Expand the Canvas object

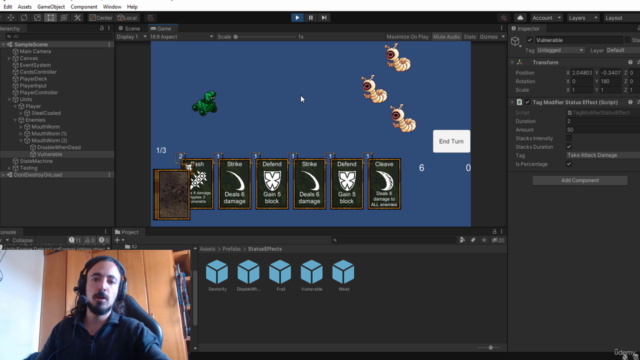[9, 58]
